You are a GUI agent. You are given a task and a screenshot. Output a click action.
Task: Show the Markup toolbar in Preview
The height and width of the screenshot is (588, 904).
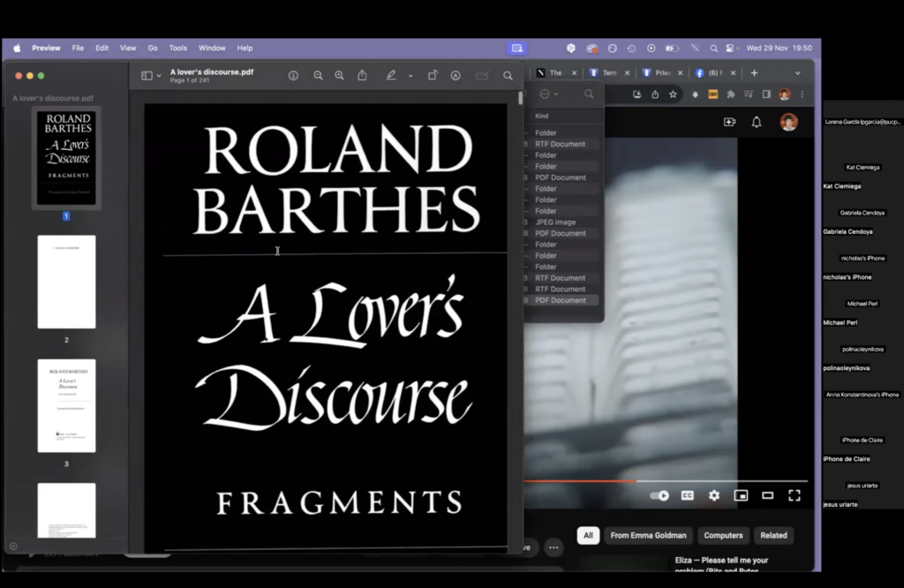pyautogui.click(x=456, y=76)
